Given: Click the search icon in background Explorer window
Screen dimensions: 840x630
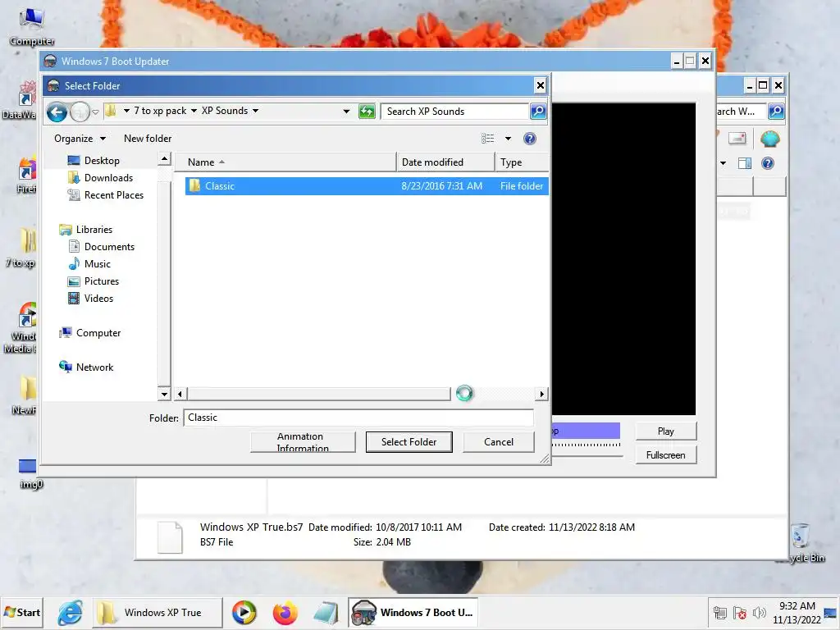Looking at the screenshot, I should (x=776, y=112).
